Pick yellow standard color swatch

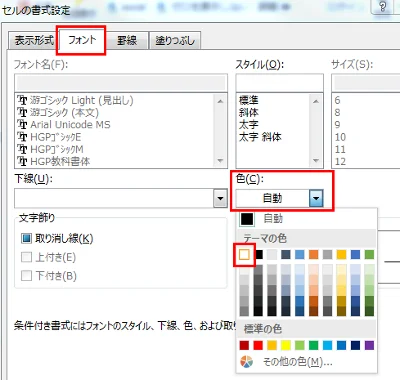coord(286,345)
